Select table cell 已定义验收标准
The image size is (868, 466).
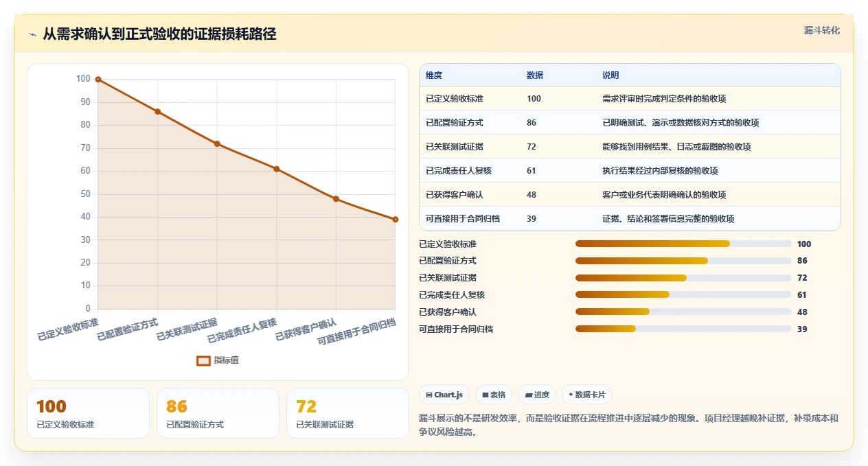pyautogui.click(x=455, y=99)
